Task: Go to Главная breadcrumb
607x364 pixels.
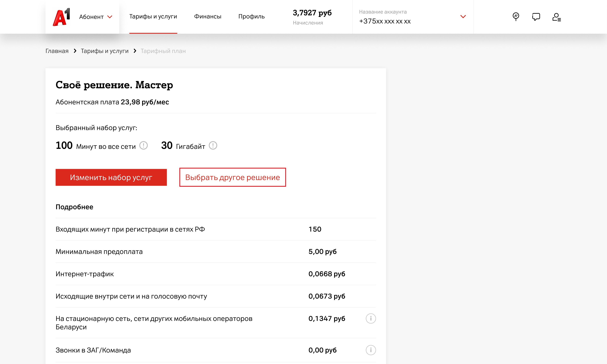Action: pyautogui.click(x=57, y=51)
